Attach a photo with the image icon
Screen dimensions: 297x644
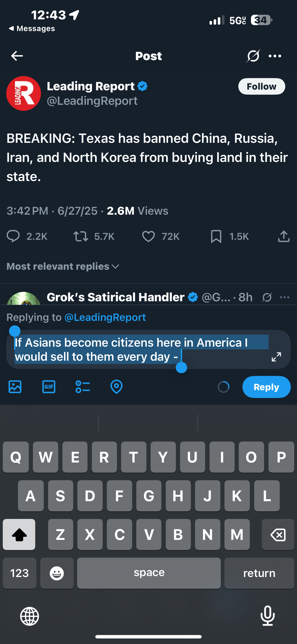(x=15, y=387)
